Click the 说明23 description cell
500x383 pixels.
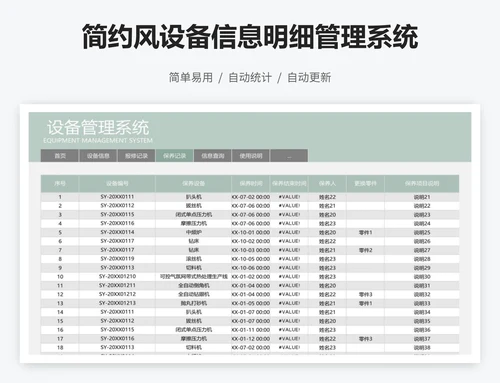(x=422, y=215)
